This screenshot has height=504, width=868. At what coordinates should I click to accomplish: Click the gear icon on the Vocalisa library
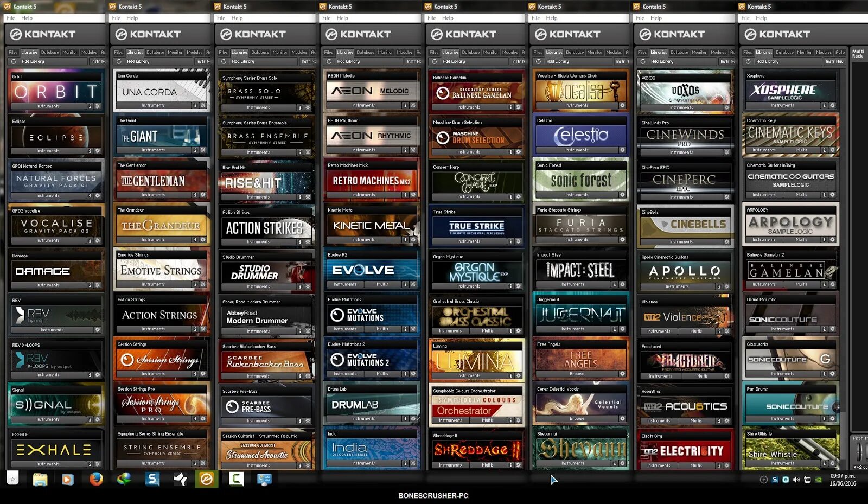622,105
